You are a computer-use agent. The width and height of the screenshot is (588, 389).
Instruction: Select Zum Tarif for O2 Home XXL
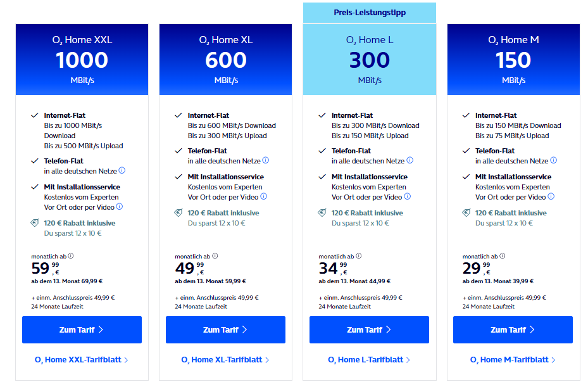pos(82,330)
